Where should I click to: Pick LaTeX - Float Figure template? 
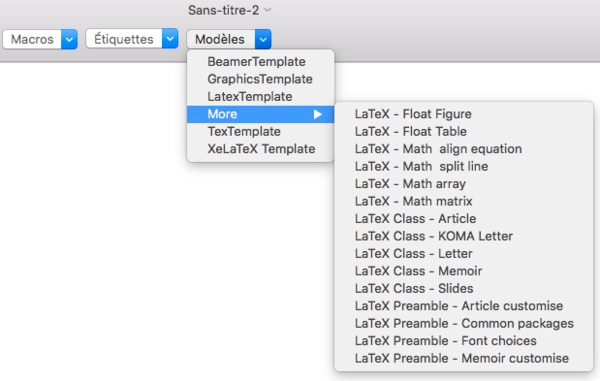click(464, 114)
